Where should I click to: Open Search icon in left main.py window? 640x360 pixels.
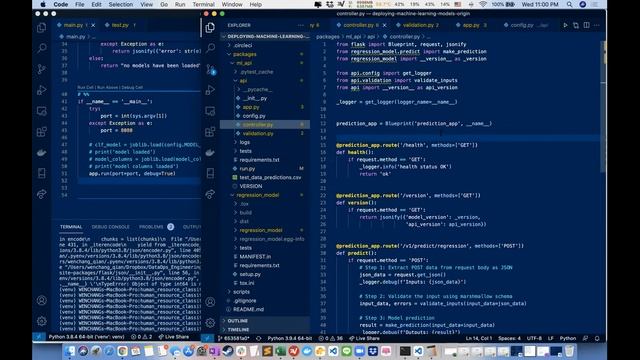coord(42,48)
